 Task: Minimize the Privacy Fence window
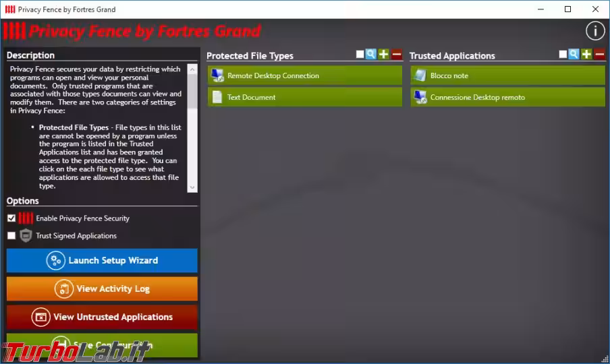coord(540,9)
